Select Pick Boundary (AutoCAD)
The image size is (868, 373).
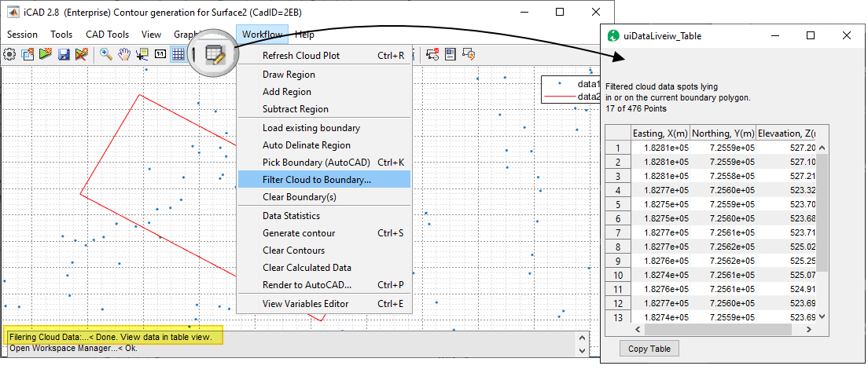[325, 163]
